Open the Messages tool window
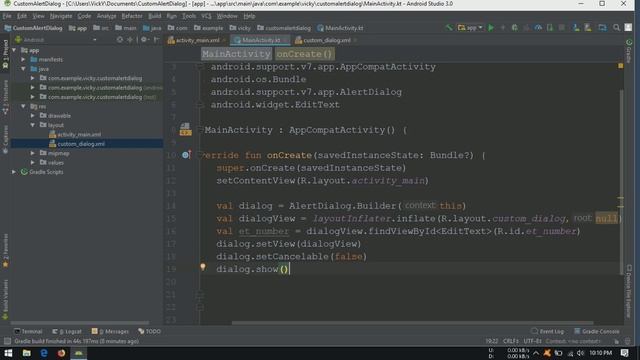 pyautogui.click(x=110, y=331)
